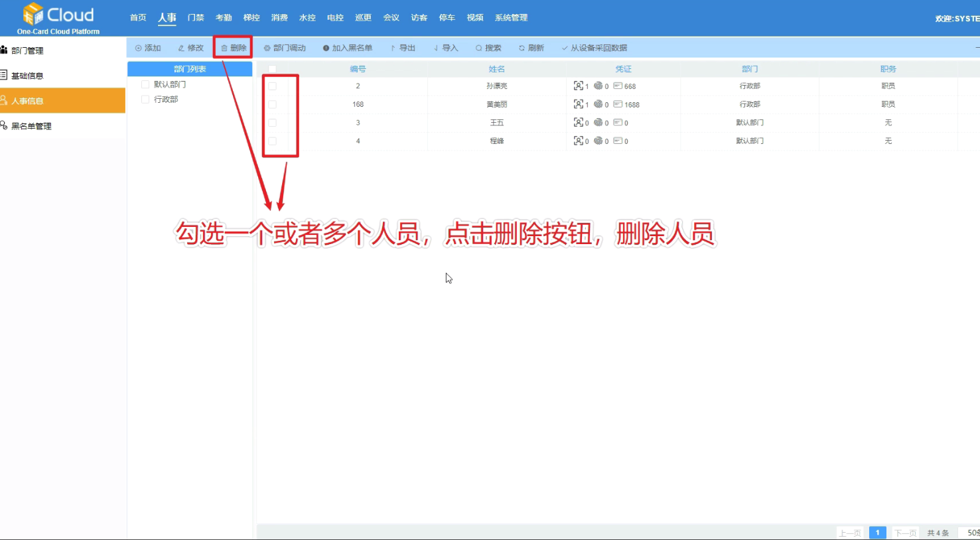Open 电控 in top navigation
The image size is (980, 540).
point(335,18)
